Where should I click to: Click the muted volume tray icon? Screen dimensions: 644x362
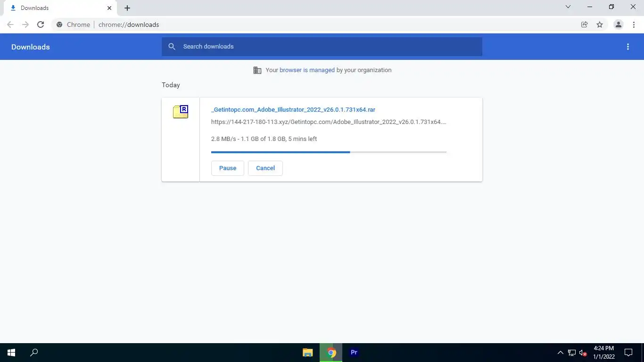583,353
